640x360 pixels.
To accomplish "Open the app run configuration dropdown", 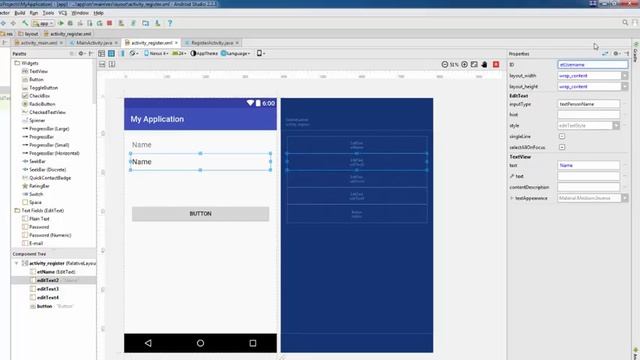I will coord(43,23).
